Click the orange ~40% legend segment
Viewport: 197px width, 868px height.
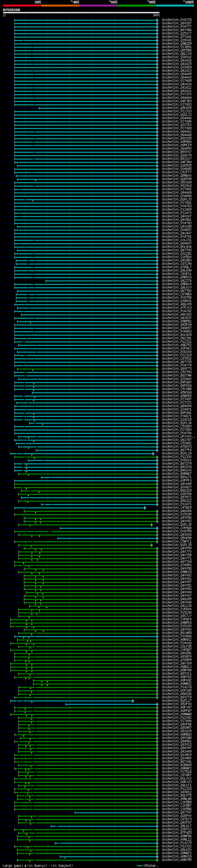[60, 6]
